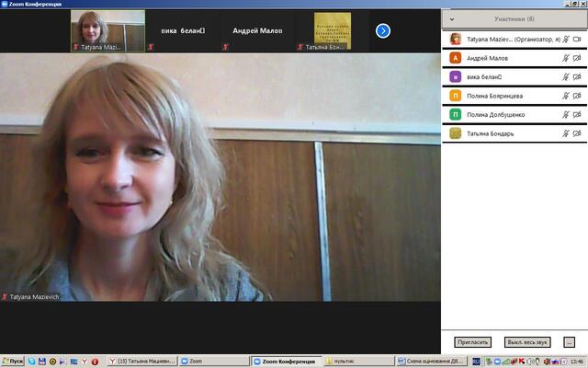Click Kaspersky red K tray icon
Screen dimensions: 588x368
pyautogui.click(x=522, y=362)
